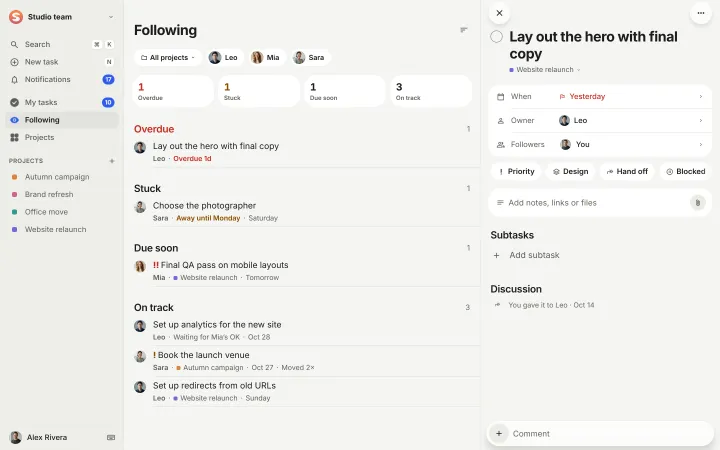The image size is (720, 450).
Task: Open the All projects filter dropdown
Action: click(168, 57)
